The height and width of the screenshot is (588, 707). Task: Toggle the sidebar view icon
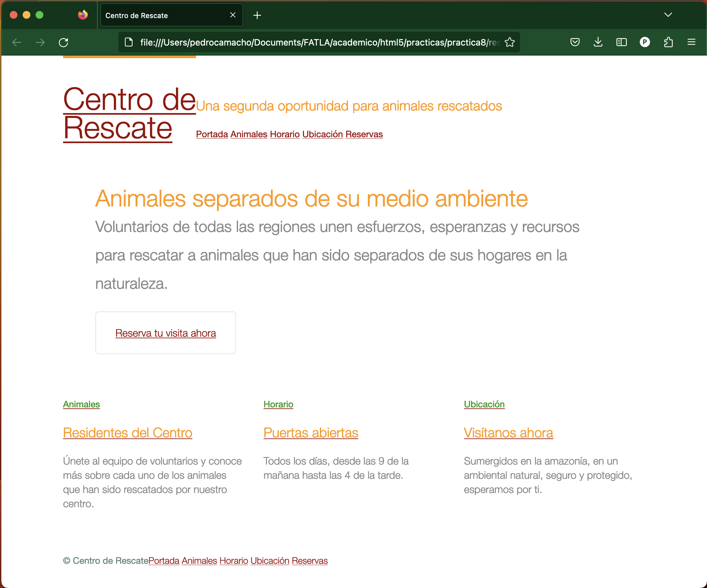click(x=621, y=42)
